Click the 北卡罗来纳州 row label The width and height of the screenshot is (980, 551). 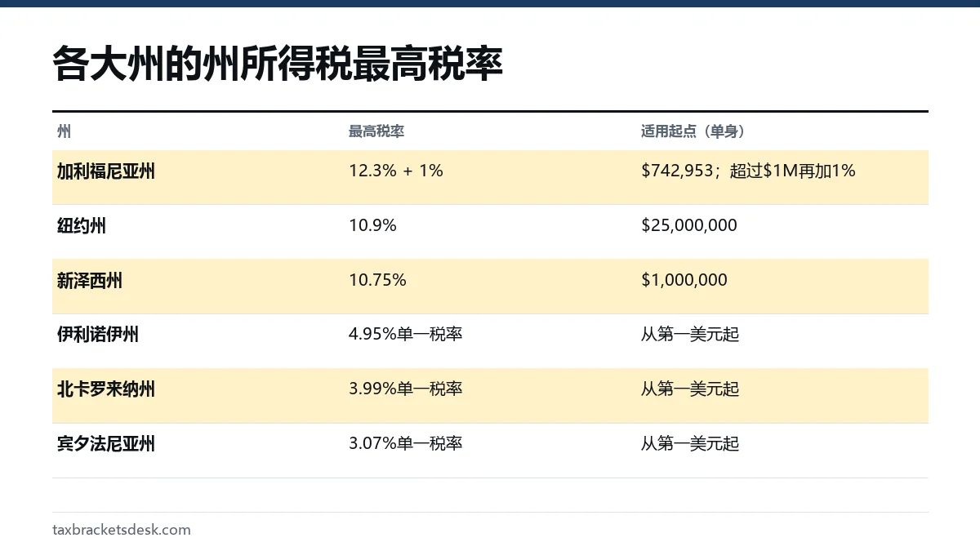click(106, 389)
